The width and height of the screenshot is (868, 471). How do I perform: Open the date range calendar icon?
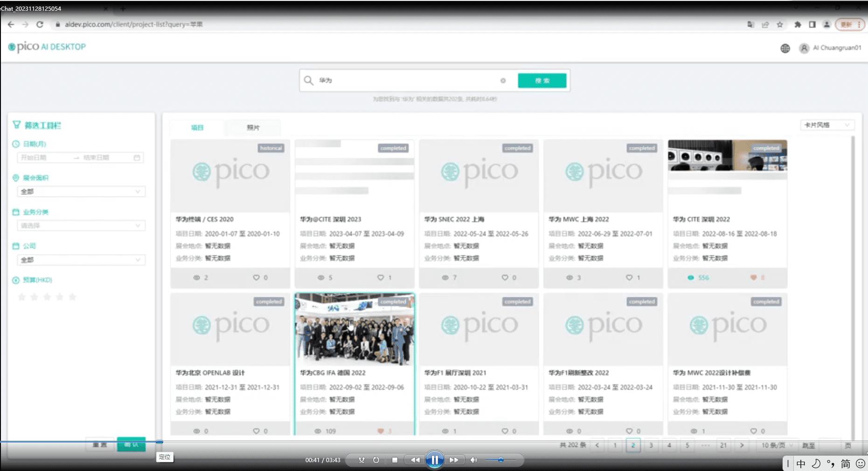tap(137, 158)
